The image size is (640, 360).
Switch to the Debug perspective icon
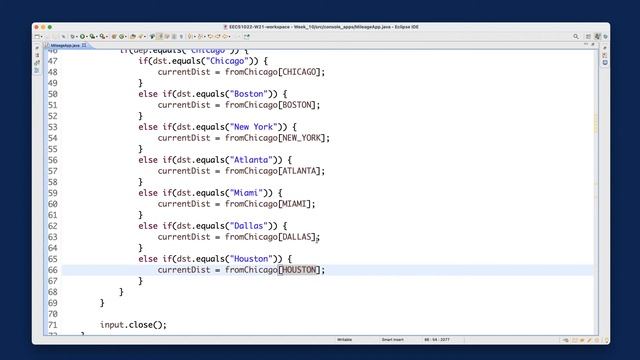click(x=606, y=36)
